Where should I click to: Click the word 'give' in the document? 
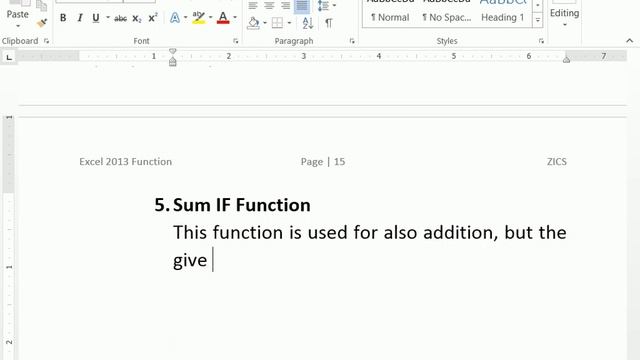click(190, 260)
